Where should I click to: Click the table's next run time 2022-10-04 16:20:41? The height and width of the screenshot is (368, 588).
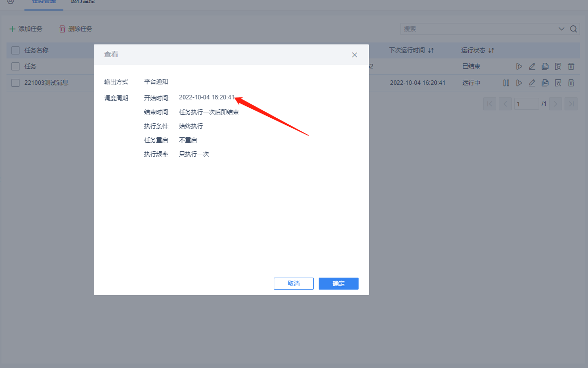[x=418, y=82]
